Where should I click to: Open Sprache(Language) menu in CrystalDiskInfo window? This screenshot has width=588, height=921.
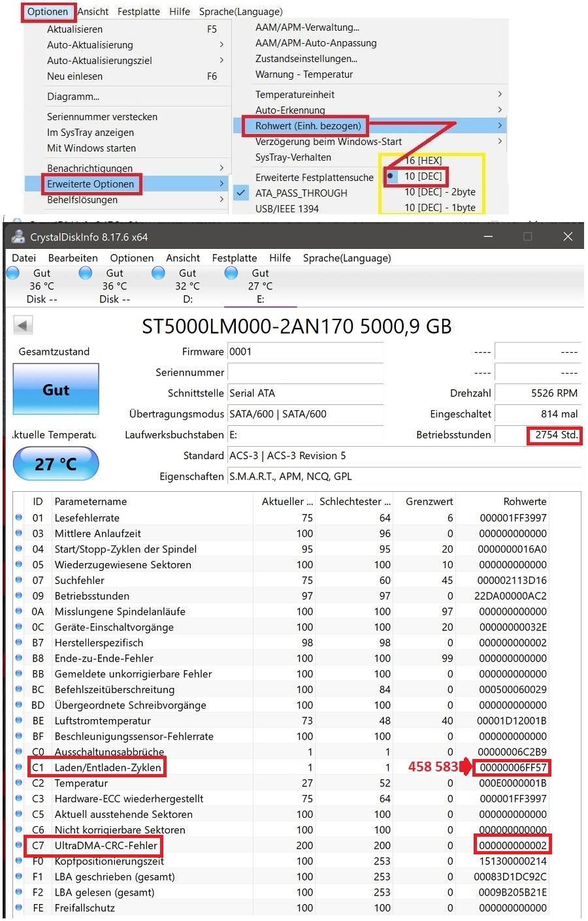coord(347,258)
